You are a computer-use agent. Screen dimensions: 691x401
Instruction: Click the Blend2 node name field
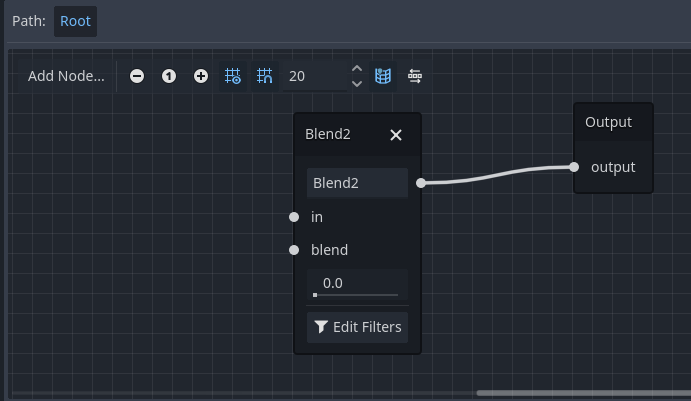(x=357, y=183)
